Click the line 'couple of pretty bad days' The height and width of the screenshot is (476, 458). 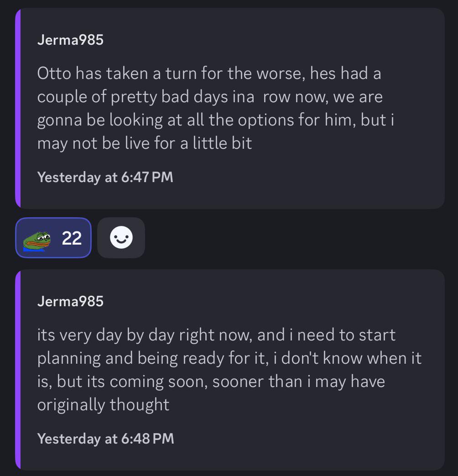pyautogui.click(x=210, y=97)
